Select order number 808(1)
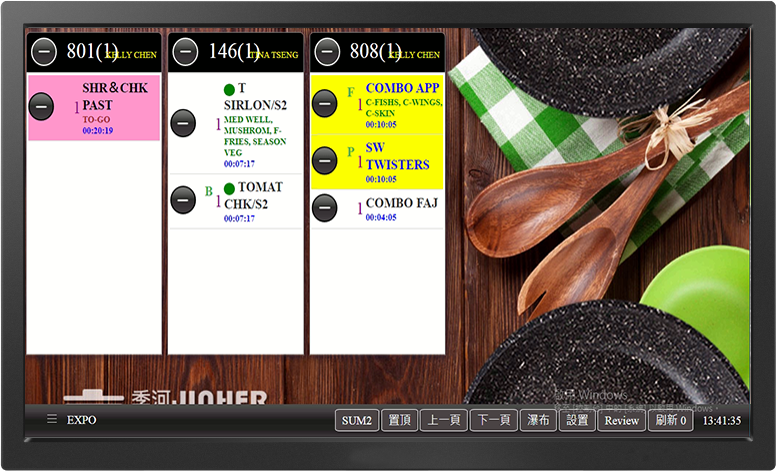The image size is (776, 471). 376,51
